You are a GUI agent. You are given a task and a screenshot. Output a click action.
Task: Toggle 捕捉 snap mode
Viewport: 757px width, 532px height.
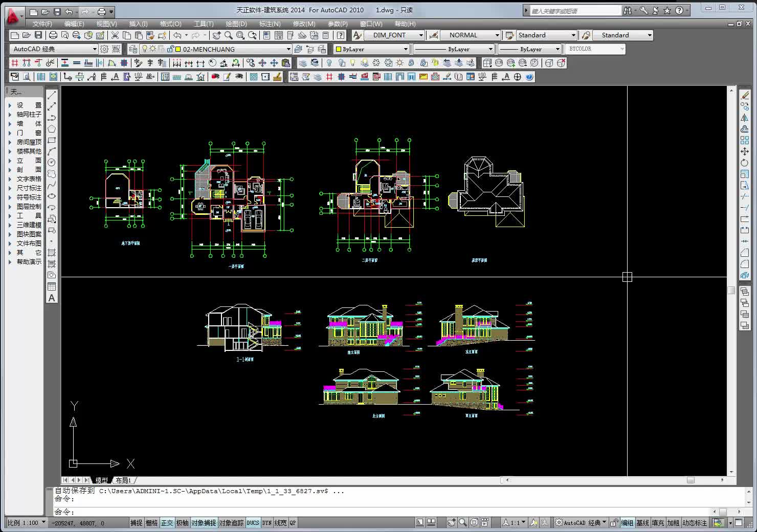pyautogui.click(x=137, y=523)
